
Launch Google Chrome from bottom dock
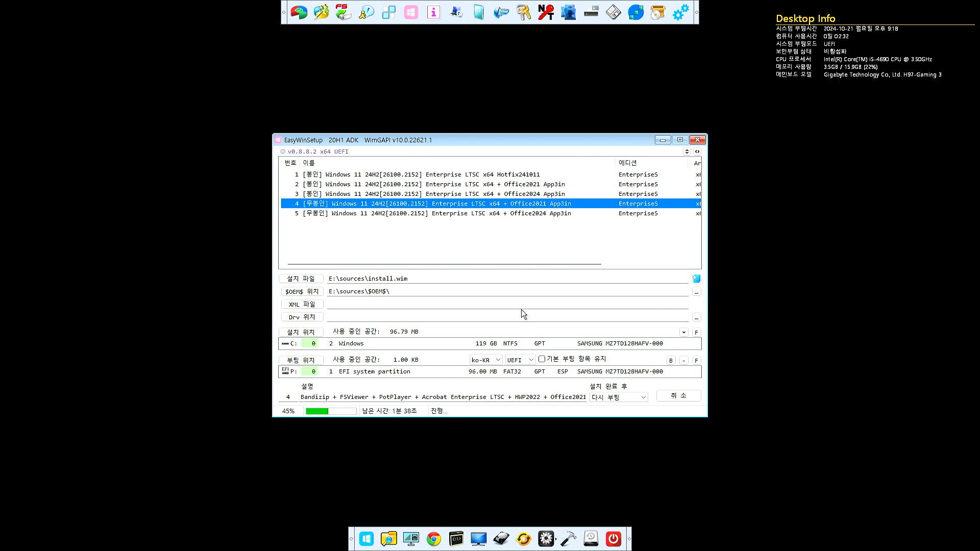(x=434, y=539)
